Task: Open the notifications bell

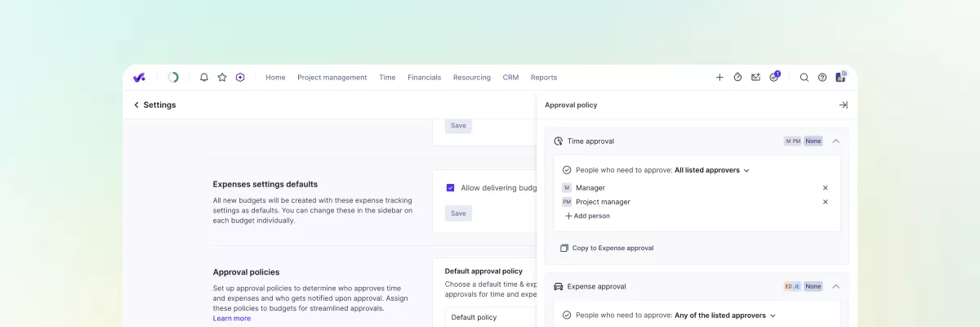Action: click(x=204, y=78)
